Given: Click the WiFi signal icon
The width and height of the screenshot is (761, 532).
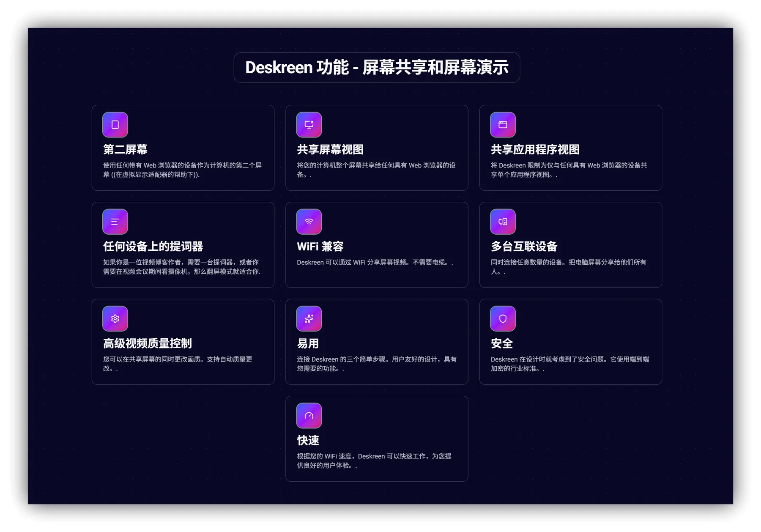Looking at the screenshot, I should (x=309, y=222).
